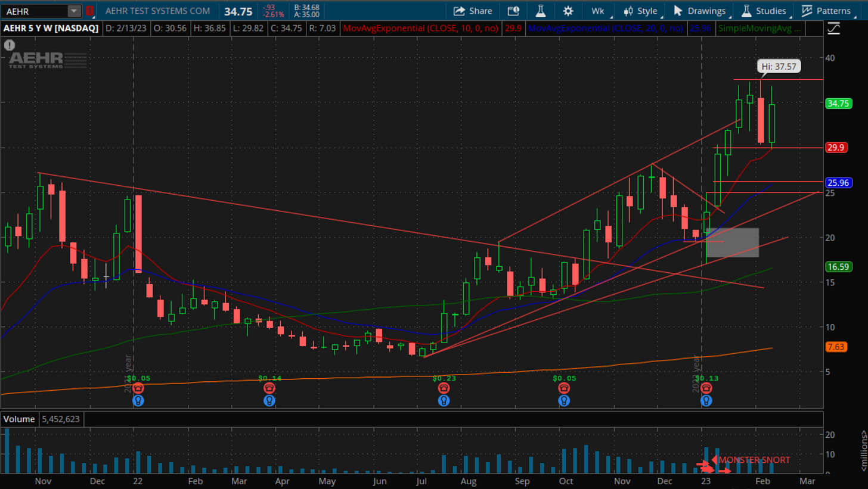The height and width of the screenshot is (489, 868).
Task: Click the blue lightbulb icon near the 2022 marker
Action: coord(138,401)
